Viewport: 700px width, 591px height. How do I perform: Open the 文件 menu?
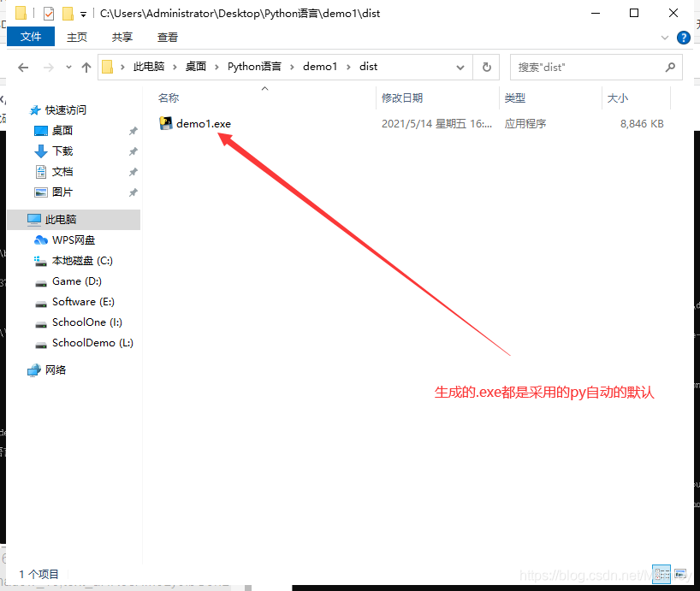pyautogui.click(x=30, y=37)
